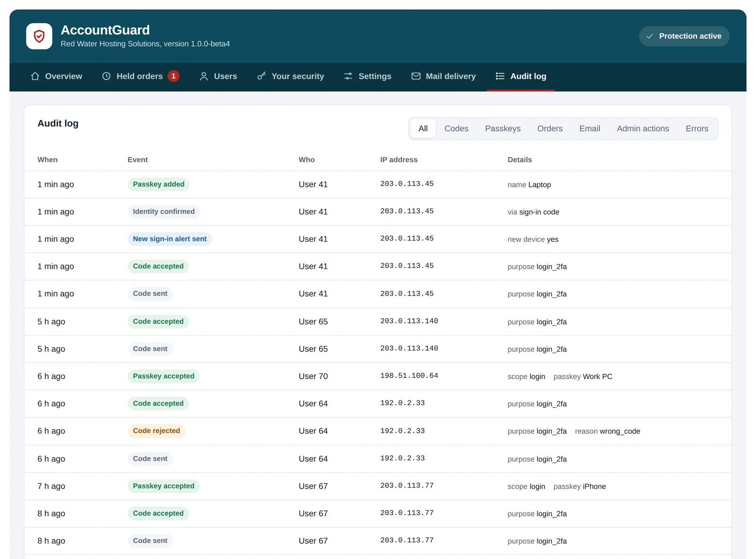This screenshot has height=559, width=756.
Task: Open the Overview tab
Action: [56, 76]
